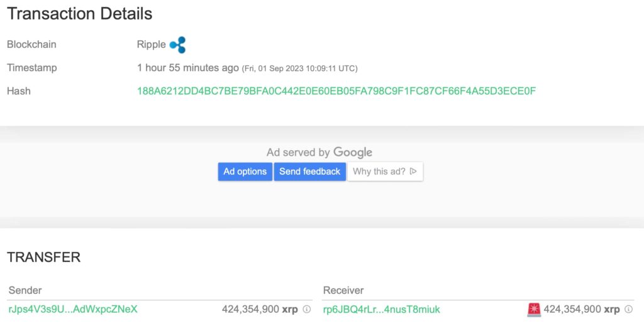Viewport: 644px width, 326px height.
Task: Click the Send feedback button
Action: (309, 171)
